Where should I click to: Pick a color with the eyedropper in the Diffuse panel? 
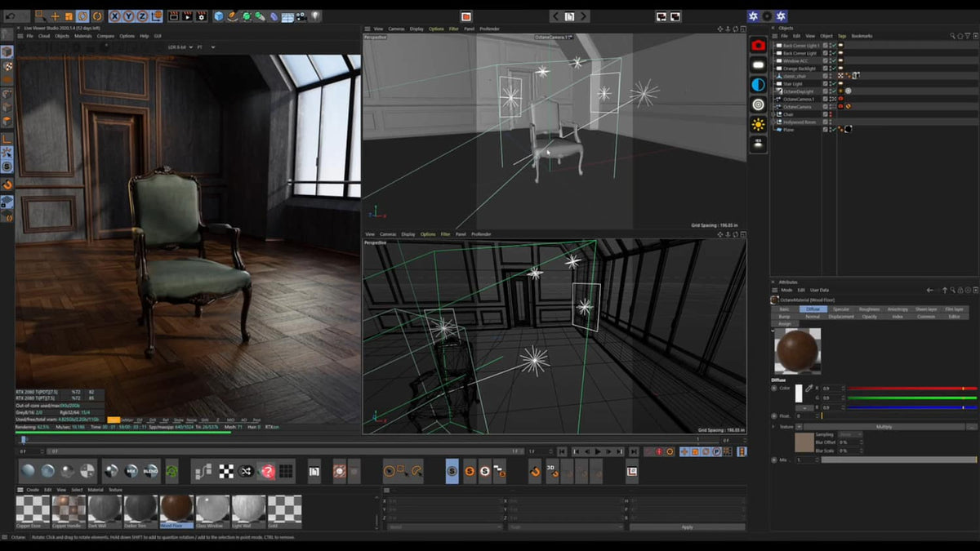[x=808, y=388]
